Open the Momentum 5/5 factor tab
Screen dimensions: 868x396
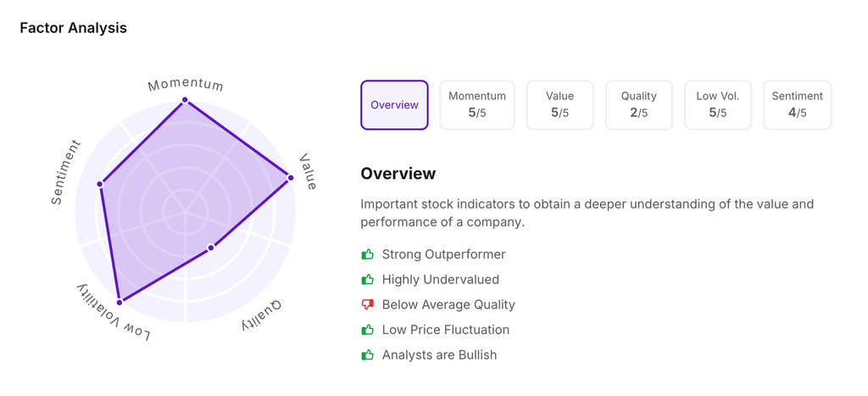pyautogui.click(x=477, y=105)
